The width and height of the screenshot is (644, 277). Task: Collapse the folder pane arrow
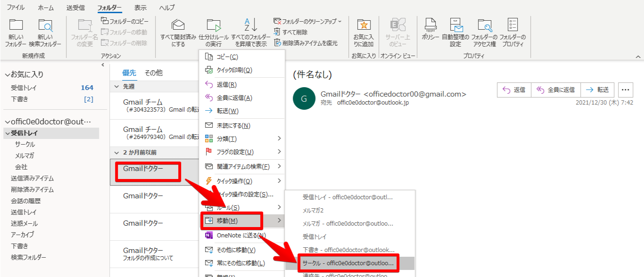click(x=103, y=65)
